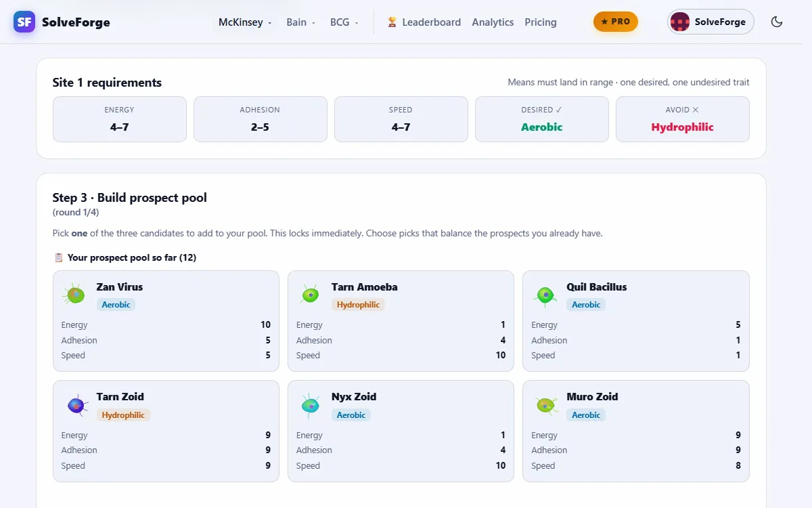Click the round 1/4 label
The height and width of the screenshot is (508, 812).
76,213
